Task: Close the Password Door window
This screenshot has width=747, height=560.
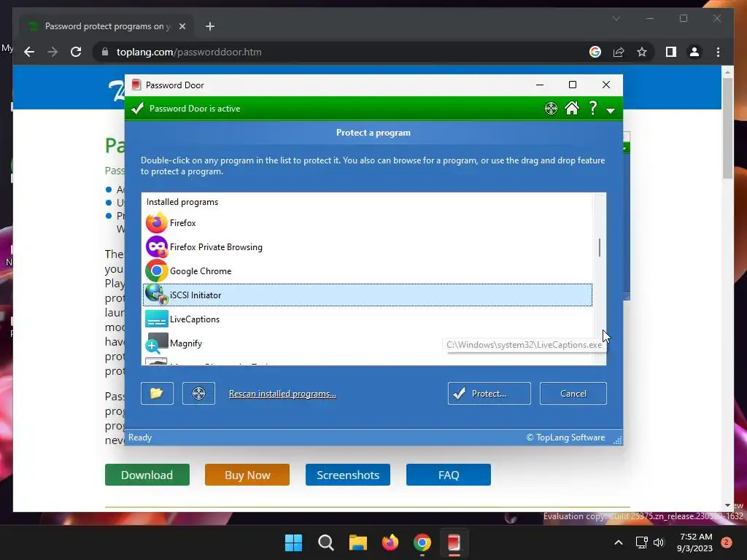Action: pos(606,85)
